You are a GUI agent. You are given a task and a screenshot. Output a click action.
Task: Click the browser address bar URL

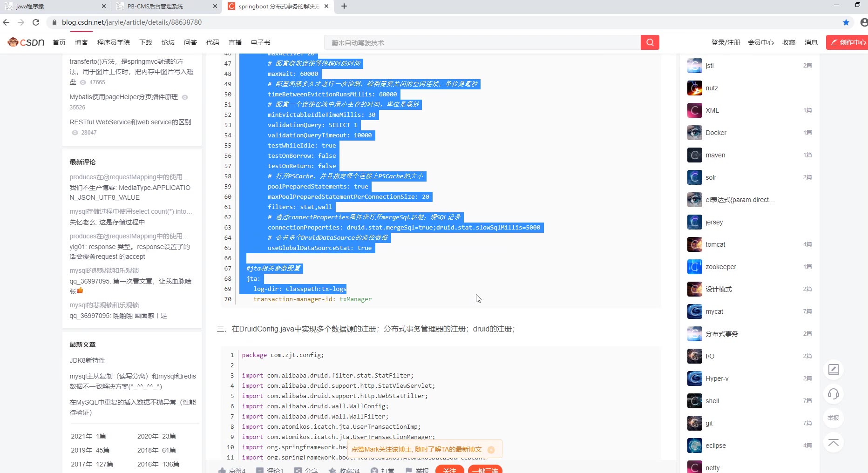click(x=132, y=22)
